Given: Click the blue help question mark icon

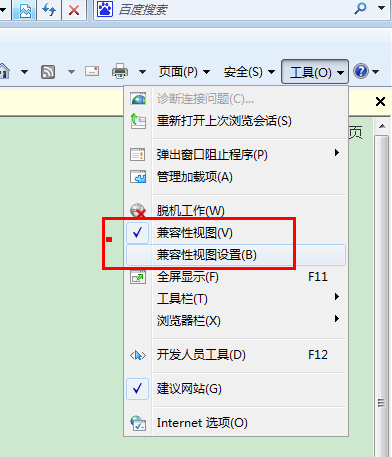Looking at the screenshot, I should pos(361,71).
